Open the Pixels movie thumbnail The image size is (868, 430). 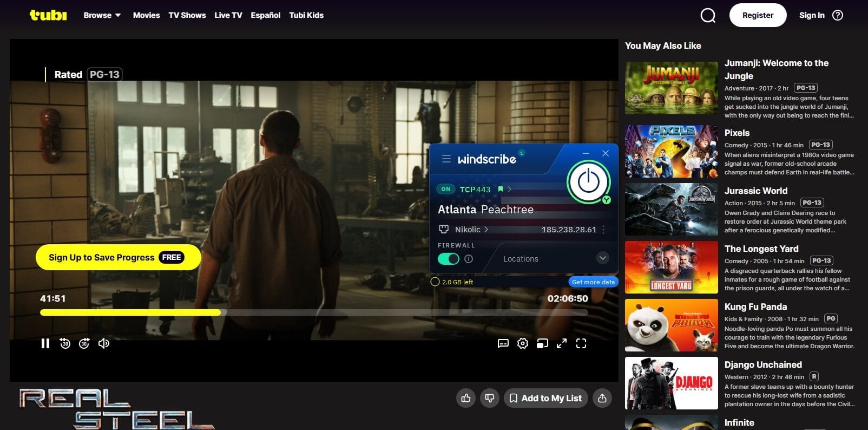[672, 151]
